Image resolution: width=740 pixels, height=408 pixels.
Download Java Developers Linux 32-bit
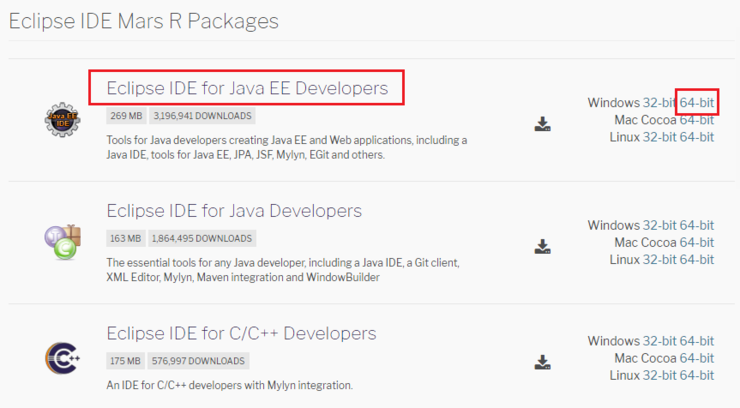(660, 260)
